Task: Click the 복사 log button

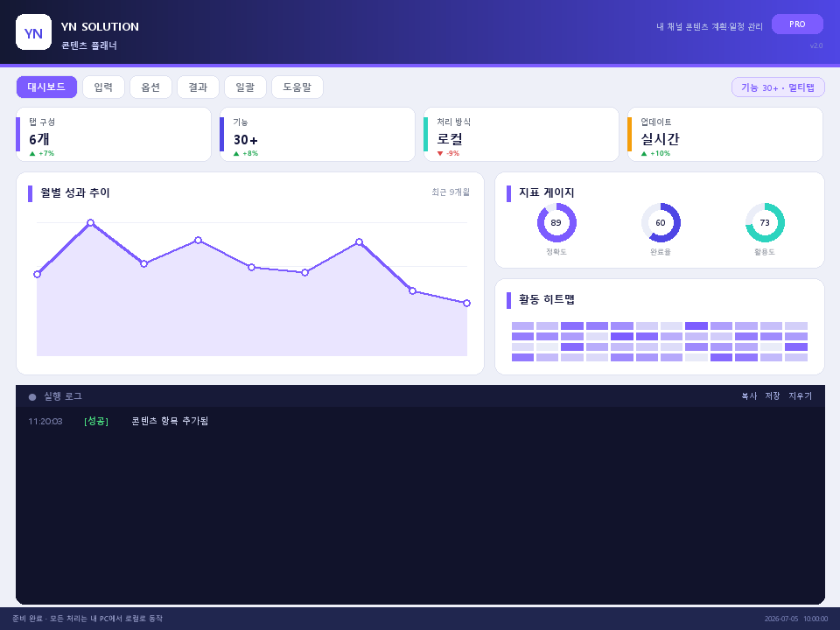Action: (749, 395)
